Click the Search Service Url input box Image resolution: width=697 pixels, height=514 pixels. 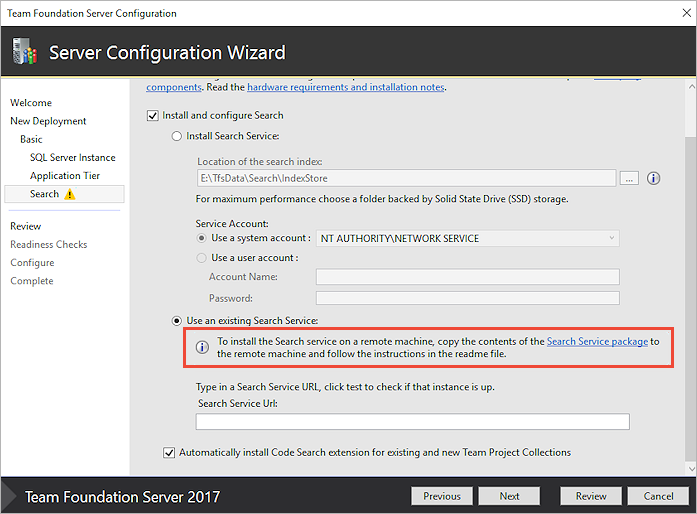click(413, 422)
